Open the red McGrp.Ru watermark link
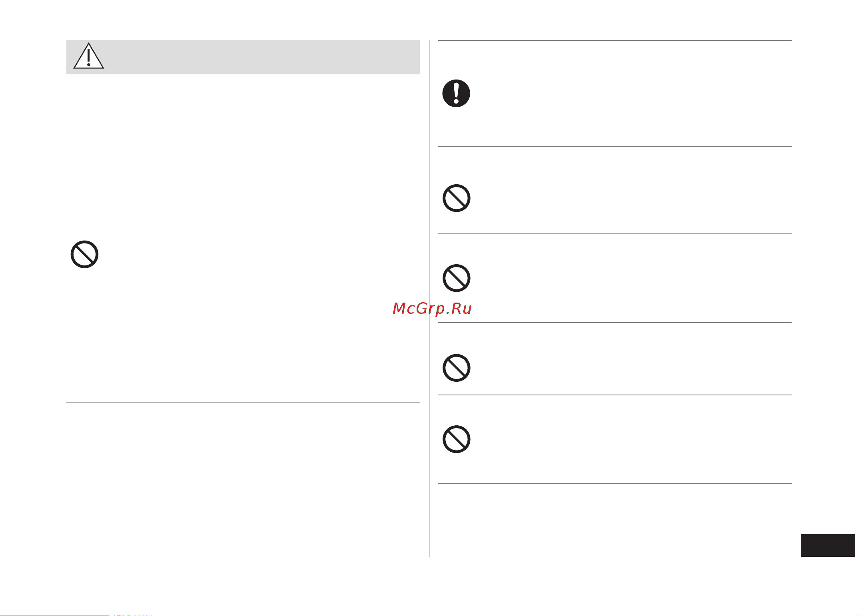860x616 pixels. (x=432, y=309)
